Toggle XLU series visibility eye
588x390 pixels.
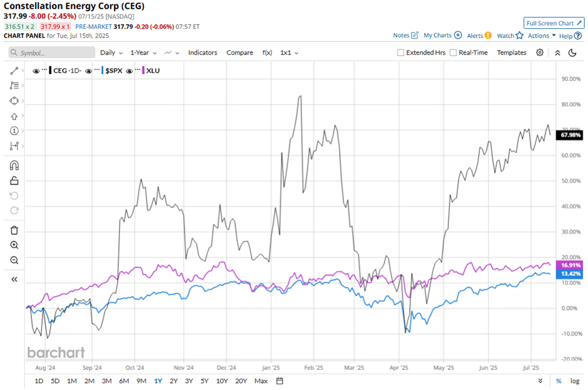(129, 71)
